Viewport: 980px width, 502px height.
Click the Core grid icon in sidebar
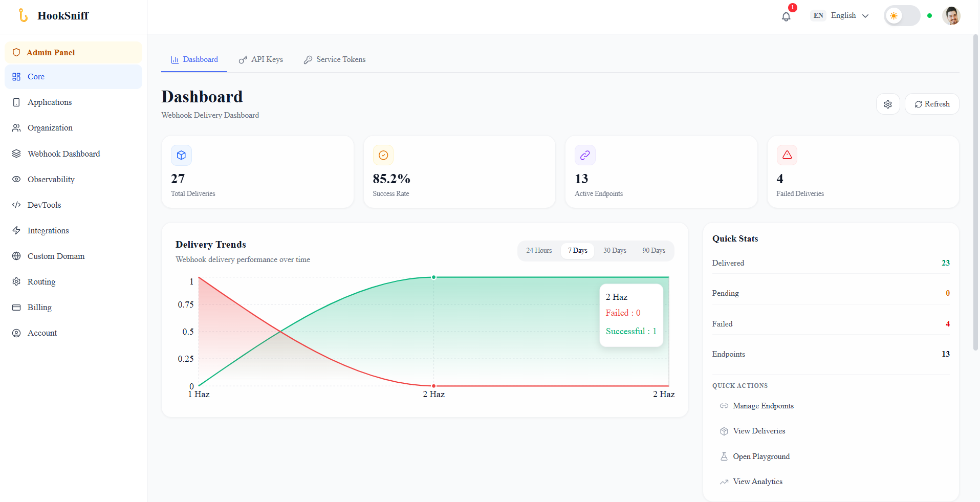tap(16, 77)
